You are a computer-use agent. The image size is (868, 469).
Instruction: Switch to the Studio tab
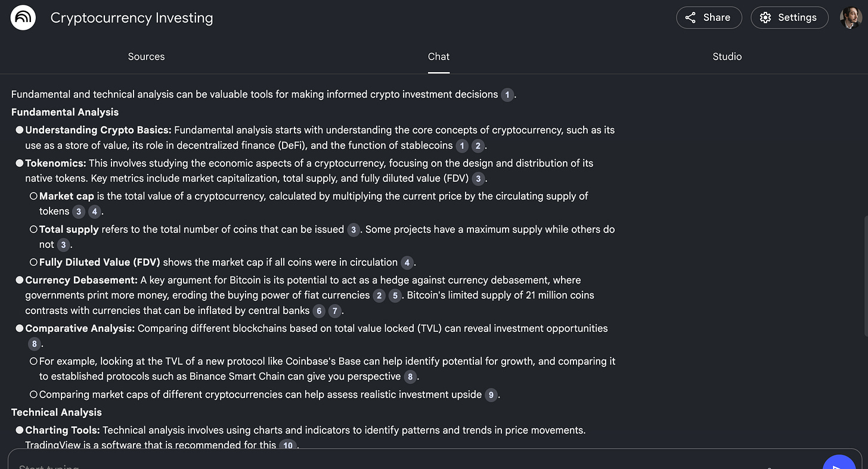point(727,57)
